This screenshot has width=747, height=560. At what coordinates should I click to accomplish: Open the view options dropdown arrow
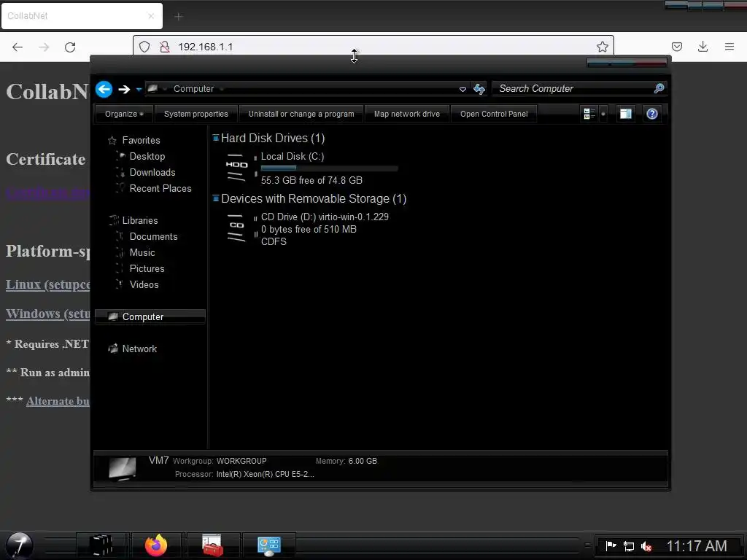(603, 114)
